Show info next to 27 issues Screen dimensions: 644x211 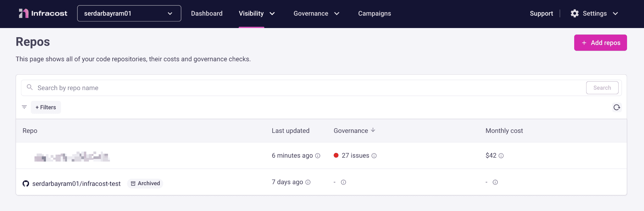374,156
